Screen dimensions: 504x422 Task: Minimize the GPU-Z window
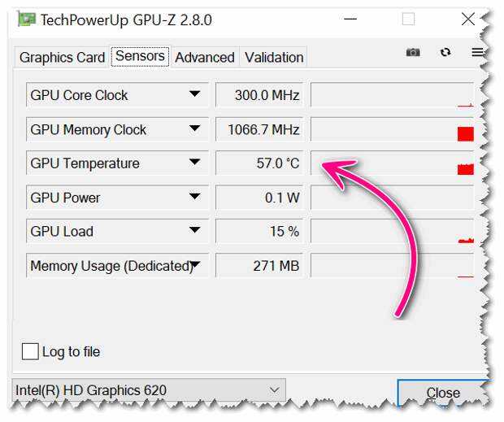point(350,19)
